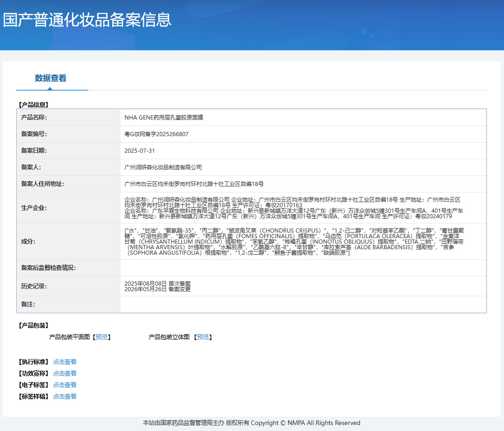Open 电子标签 点击查看 link
The height and width of the screenshot is (431, 504).
[65, 385]
